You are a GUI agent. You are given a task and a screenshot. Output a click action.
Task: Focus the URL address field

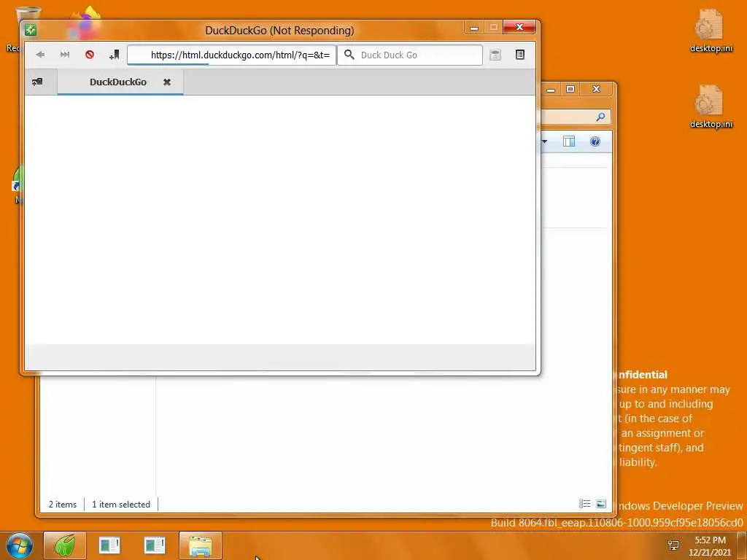(231, 55)
